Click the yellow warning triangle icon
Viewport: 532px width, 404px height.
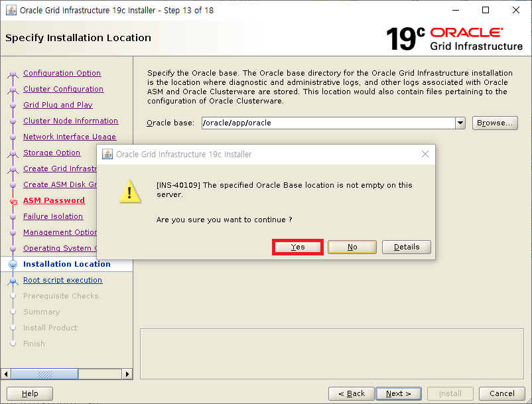click(x=130, y=192)
